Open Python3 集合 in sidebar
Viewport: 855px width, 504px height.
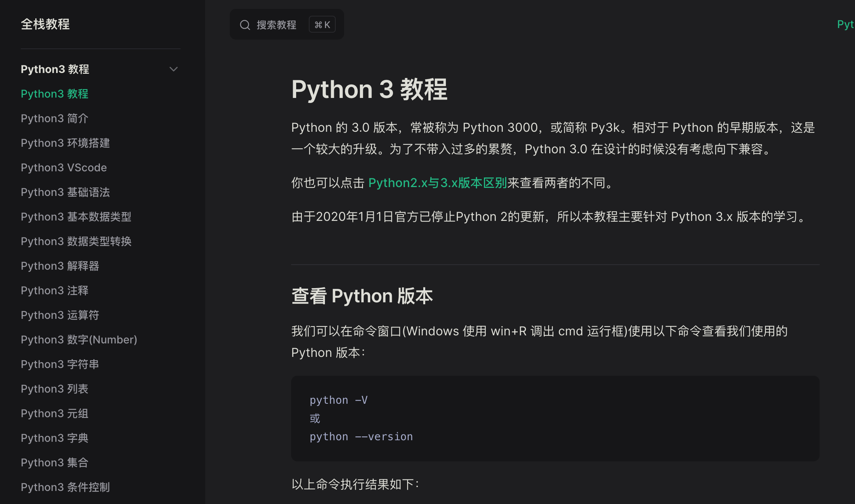click(55, 463)
